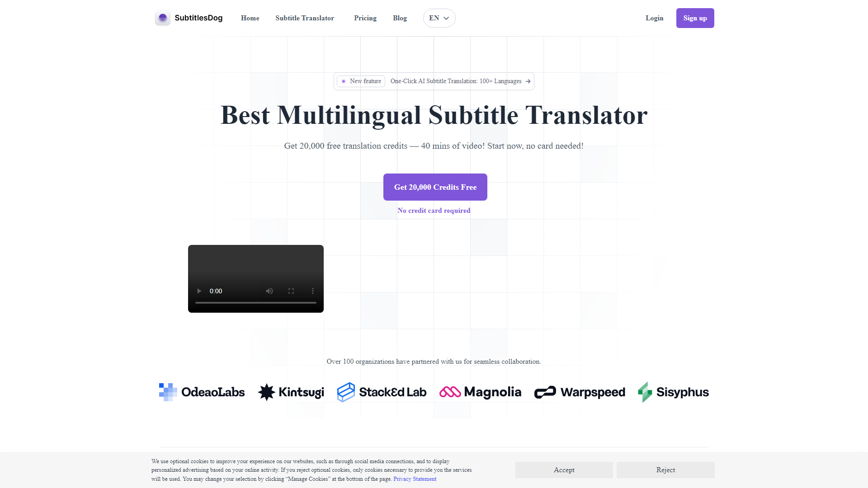Expand language selector chevron button

446,18
